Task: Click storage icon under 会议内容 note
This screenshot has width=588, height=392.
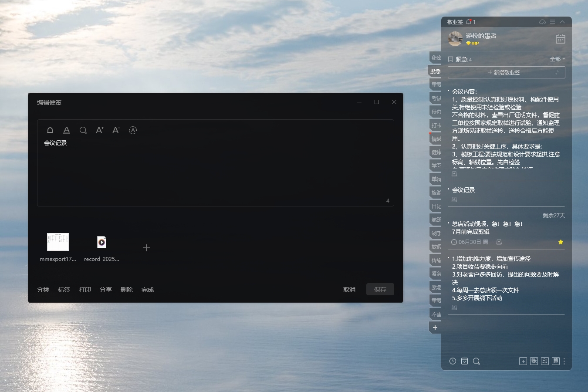Action: [454, 174]
